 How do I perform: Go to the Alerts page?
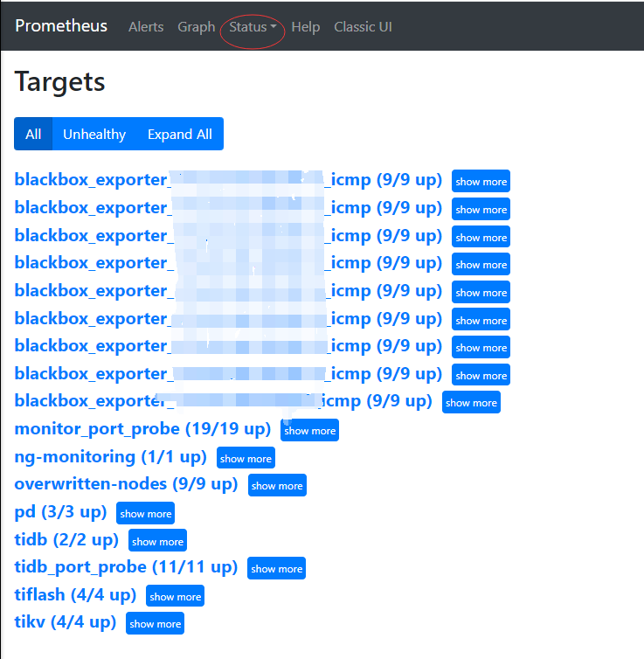(x=146, y=27)
